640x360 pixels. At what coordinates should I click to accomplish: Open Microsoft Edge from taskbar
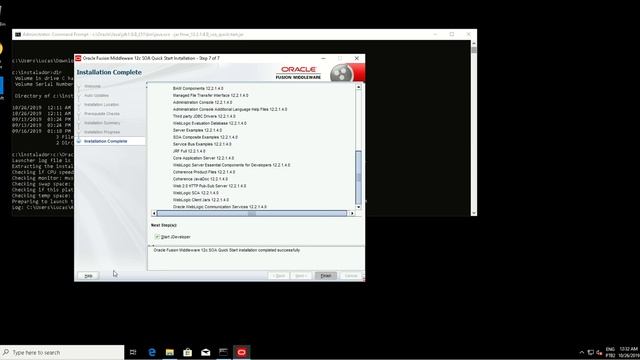coord(152,352)
